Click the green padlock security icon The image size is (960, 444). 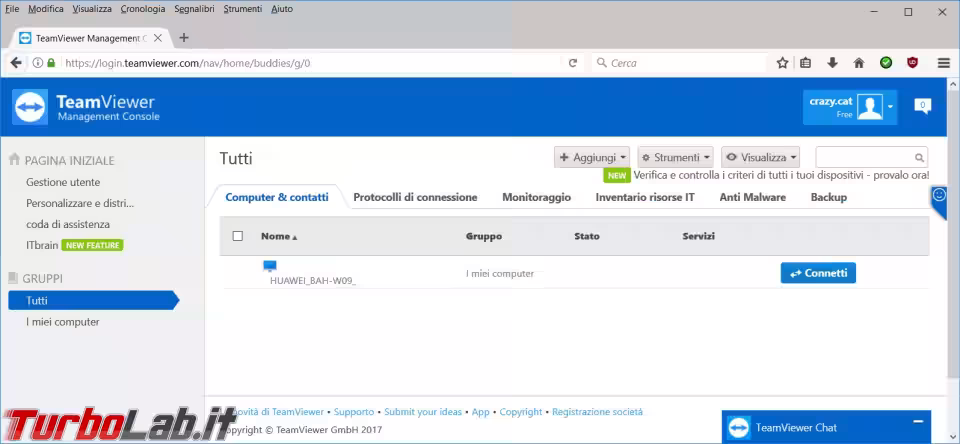pos(51,62)
